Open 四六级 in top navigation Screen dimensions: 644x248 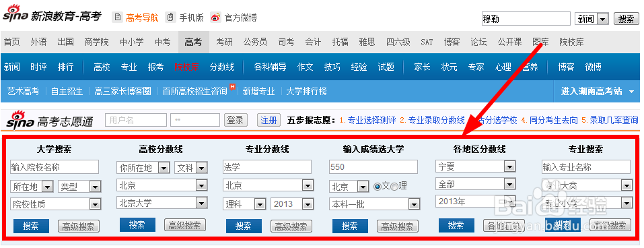point(398,42)
